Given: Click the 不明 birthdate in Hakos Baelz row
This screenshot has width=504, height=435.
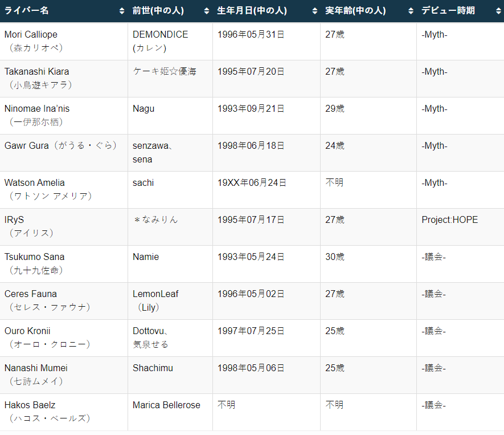Looking at the screenshot, I should 226,405.
